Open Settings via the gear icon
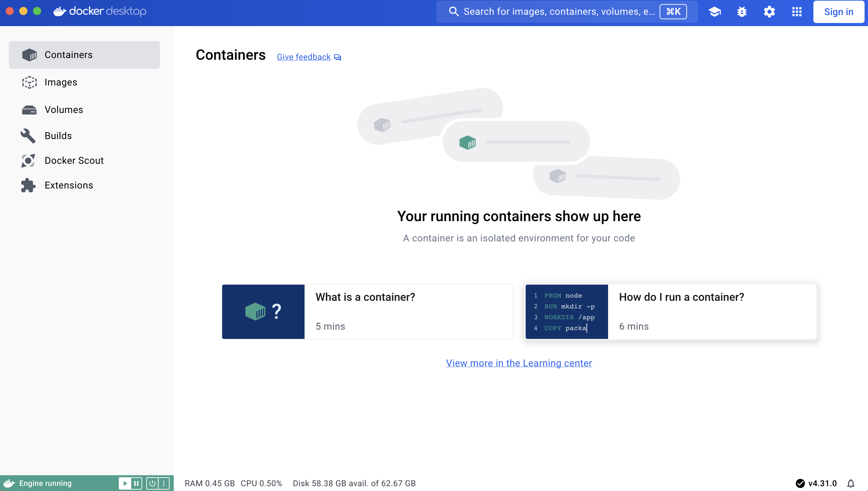Viewport: 868px width, 491px height. click(769, 12)
